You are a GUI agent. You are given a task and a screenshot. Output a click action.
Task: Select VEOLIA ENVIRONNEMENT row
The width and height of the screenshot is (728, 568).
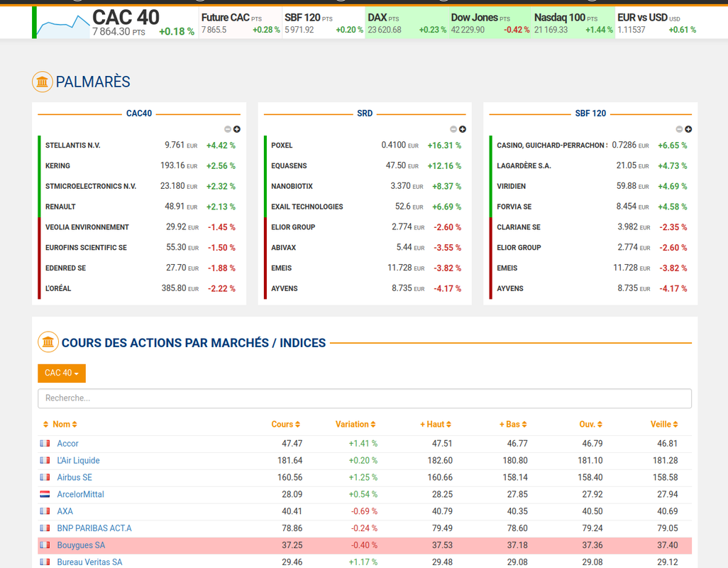pos(87,227)
